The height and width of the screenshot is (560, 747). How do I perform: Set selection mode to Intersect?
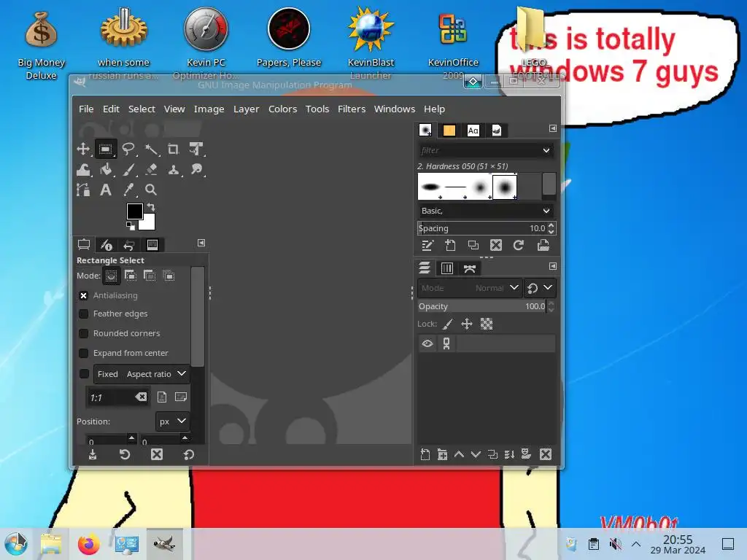169,276
